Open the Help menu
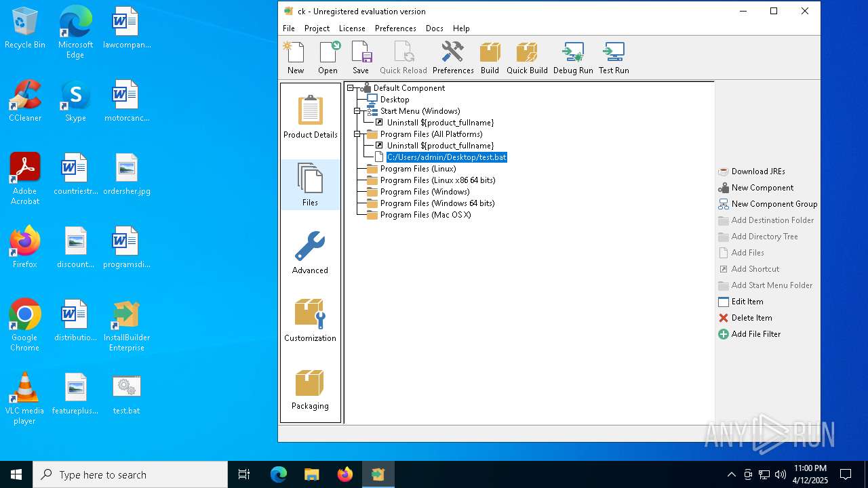The width and height of the screenshot is (868, 488). (461, 28)
